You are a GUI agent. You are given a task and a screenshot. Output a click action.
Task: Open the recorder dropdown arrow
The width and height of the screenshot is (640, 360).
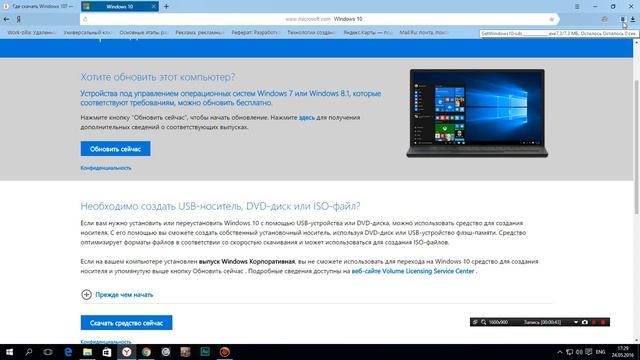[x=576, y=322]
